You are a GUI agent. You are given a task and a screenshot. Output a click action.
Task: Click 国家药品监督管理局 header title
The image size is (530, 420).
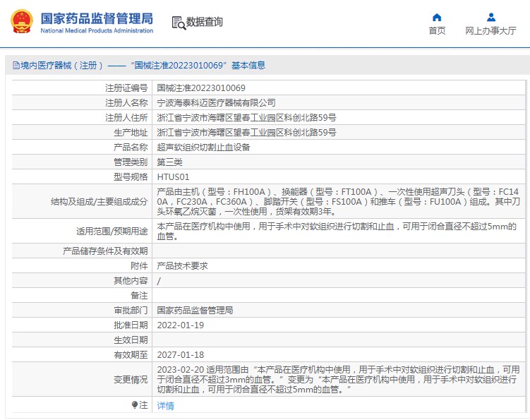[97, 18]
